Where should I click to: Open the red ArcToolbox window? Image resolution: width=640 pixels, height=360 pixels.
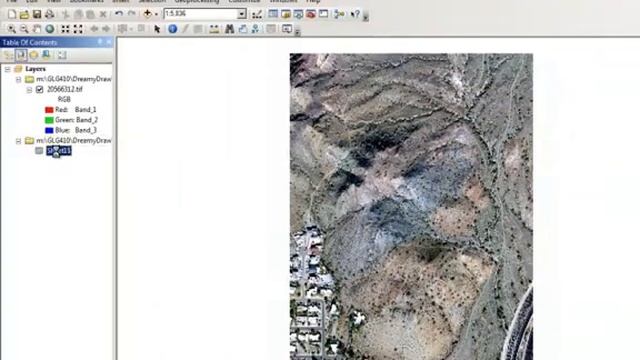[311, 14]
